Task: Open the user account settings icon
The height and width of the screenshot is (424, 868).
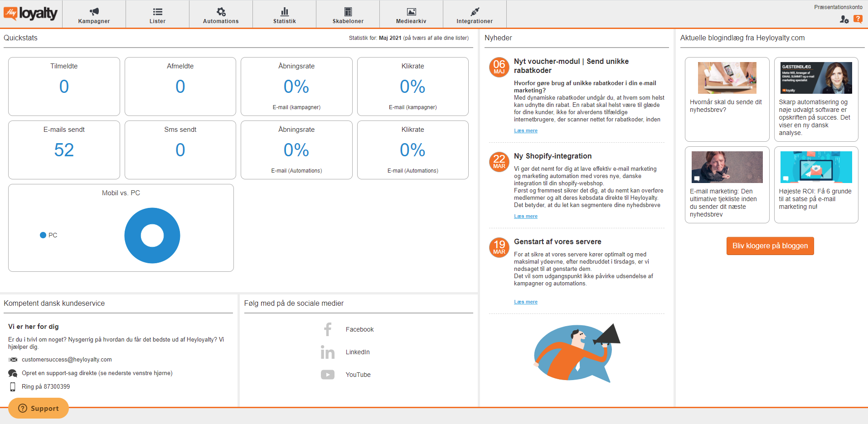Action: (x=844, y=19)
